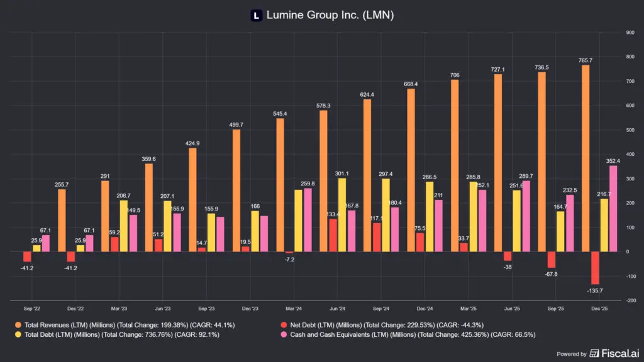Image resolution: width=644 pixels, height=362 pixels.
Task: Click the Sep '25 net debt bar labeled -67.8
Action: (x=551, y=260)
